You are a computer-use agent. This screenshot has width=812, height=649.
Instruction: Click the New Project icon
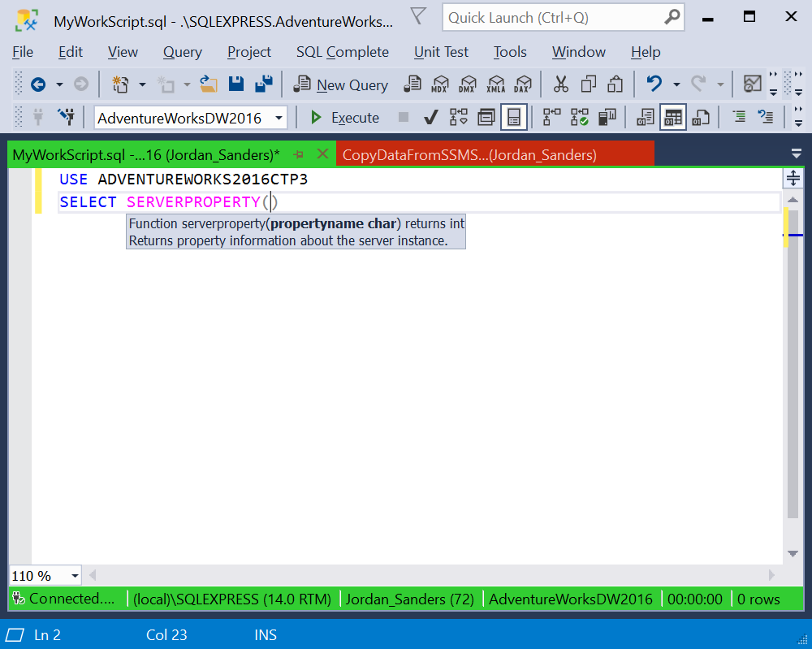[x=121, y=84]
